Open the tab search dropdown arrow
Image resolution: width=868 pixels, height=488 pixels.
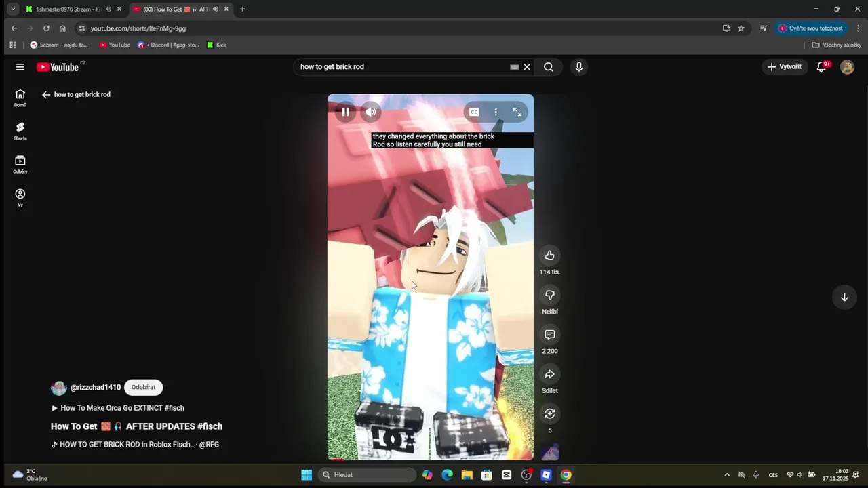[12, 9]
